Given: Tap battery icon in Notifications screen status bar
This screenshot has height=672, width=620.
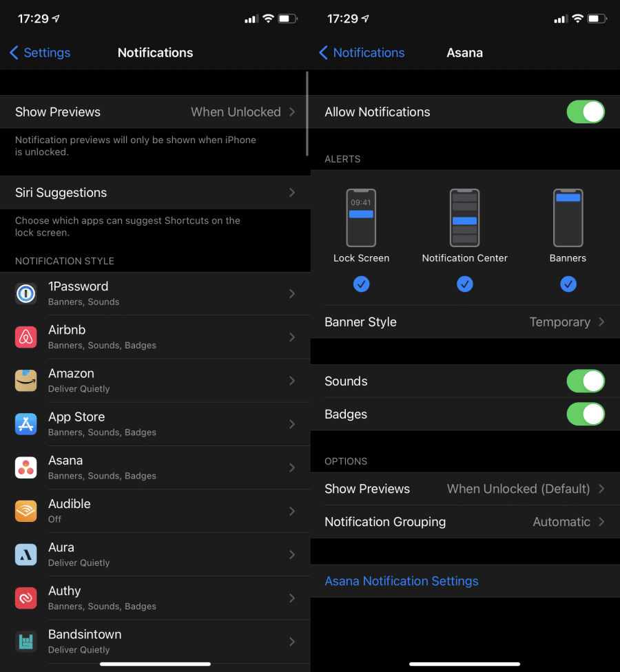Looking at the screenshot, I should tap(288, 19).
